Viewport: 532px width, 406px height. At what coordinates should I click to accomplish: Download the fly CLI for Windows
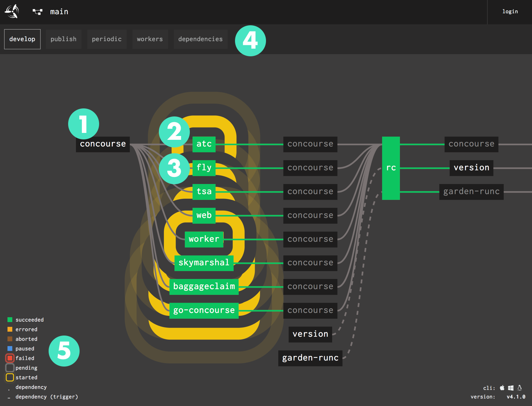click(x=511, y=388)
